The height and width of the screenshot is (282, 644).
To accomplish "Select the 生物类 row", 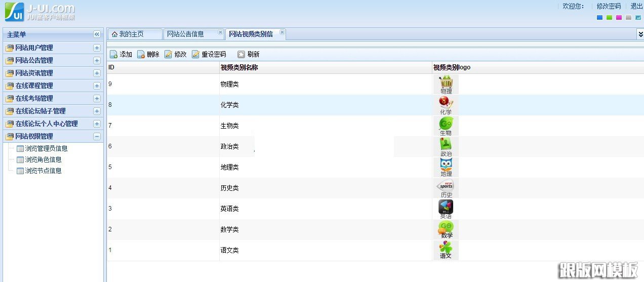I will [375, 126].
